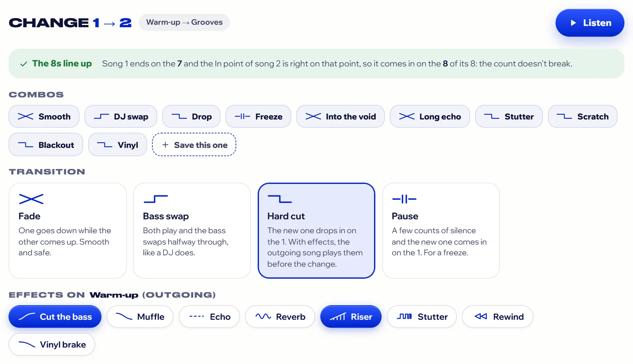633x364 pixels.
Task: Toggle the Stutter effect in outgoing effects
Action: pos(422,317)
